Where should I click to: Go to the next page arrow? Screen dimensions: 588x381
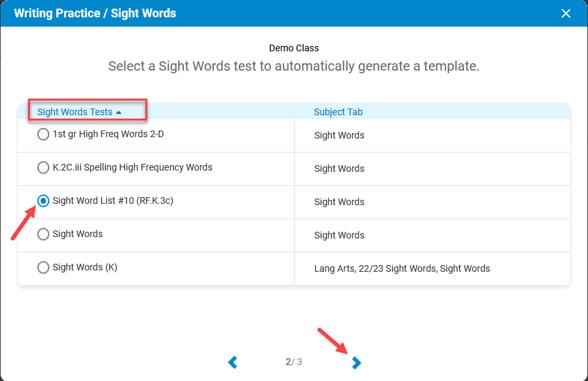(x=357, y=362)
